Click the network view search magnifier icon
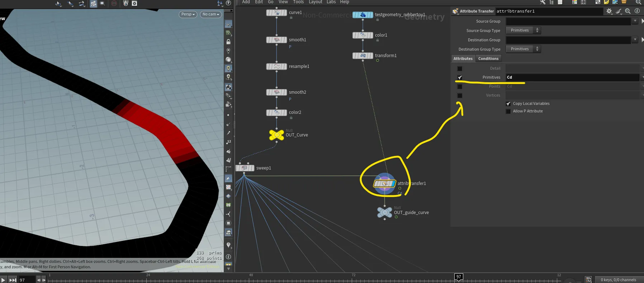Image resolution: width=644 pixels, height=283 pixels. click(638, 2)
